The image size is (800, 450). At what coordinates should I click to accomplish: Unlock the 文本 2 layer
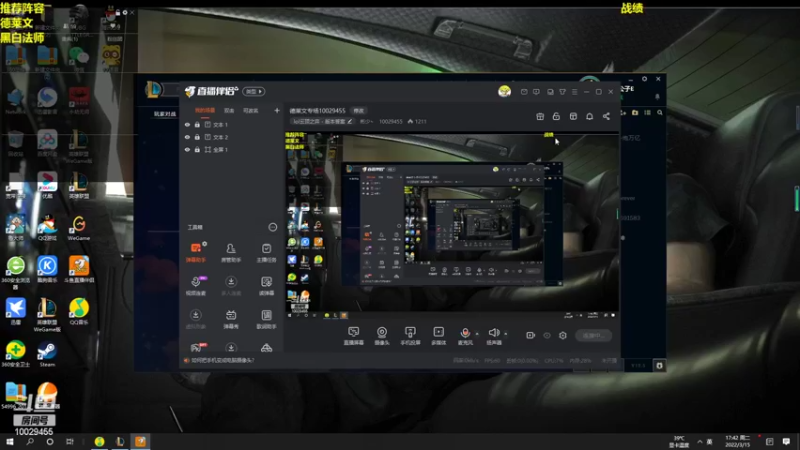(x=197, y=137)
